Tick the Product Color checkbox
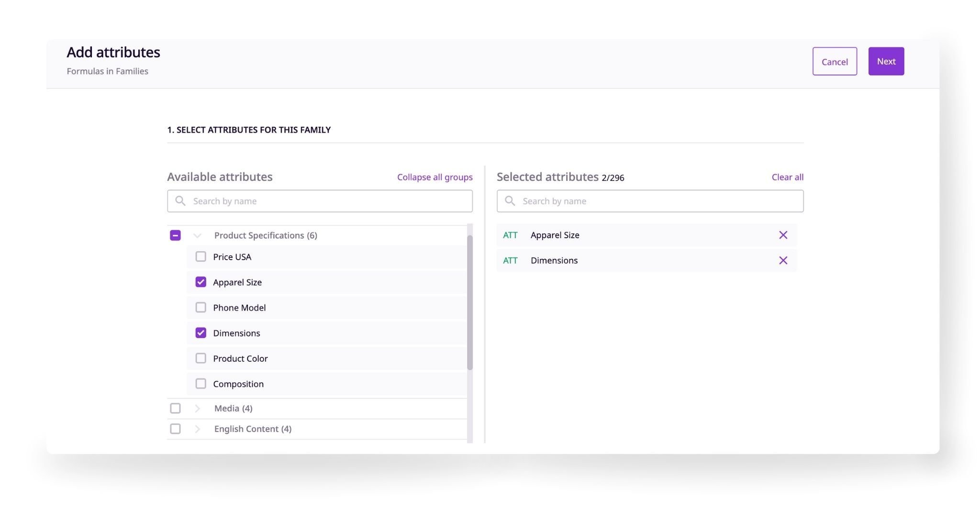980x519 pixels. point(201,358)
